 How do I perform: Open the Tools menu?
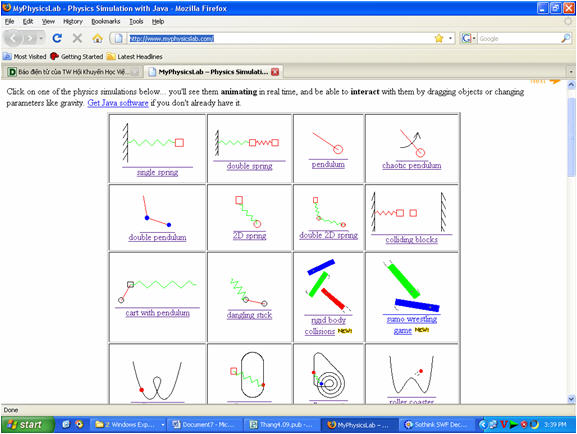tap(136, 21)
